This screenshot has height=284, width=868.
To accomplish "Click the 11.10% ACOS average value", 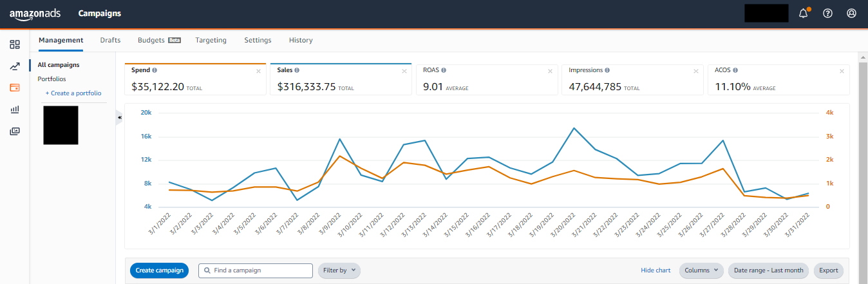I will 732,86.
